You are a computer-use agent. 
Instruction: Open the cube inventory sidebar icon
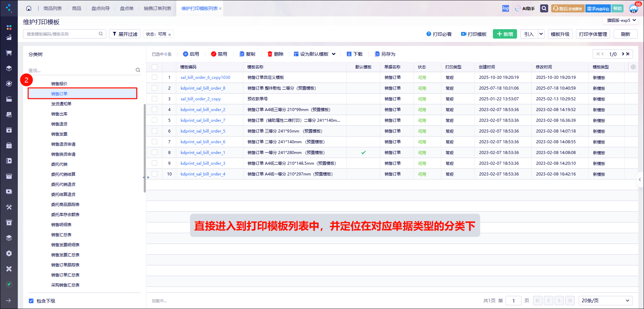coord(9,68)
